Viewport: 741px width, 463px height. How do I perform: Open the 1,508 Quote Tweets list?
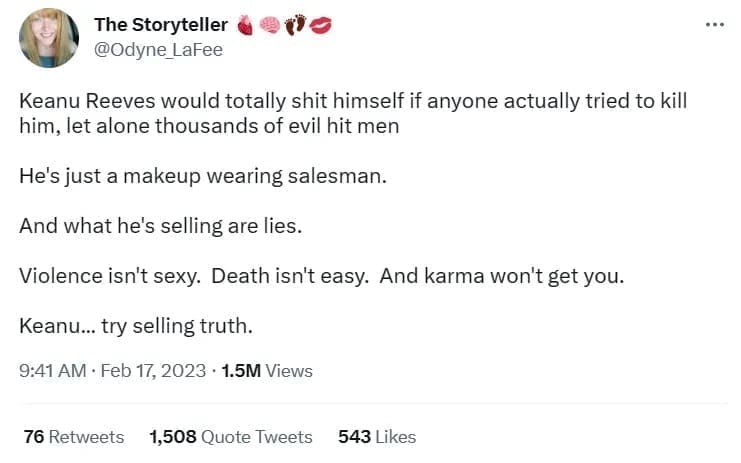tap(230, 437)
